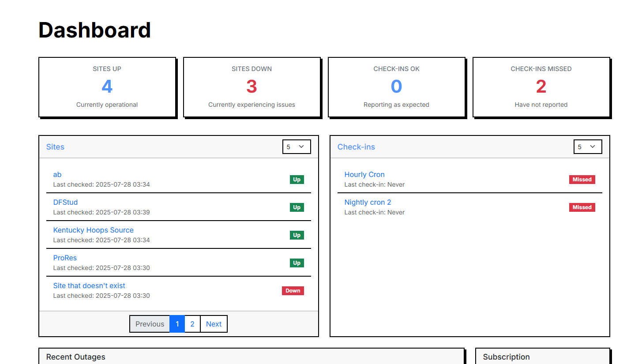The width and height of the screenshot is (627, 364).
Task: Open the ProRes site details
Action: point(65,258)
